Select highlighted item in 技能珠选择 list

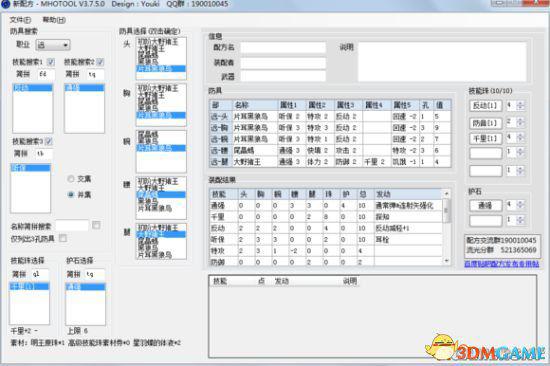[29, 286]
